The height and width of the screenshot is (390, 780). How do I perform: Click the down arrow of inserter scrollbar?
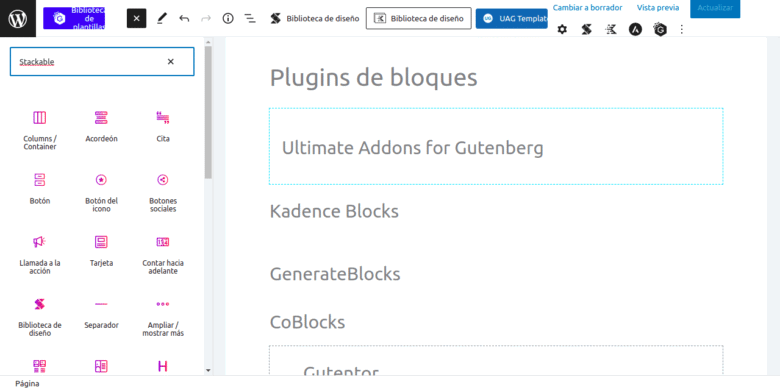208,371
